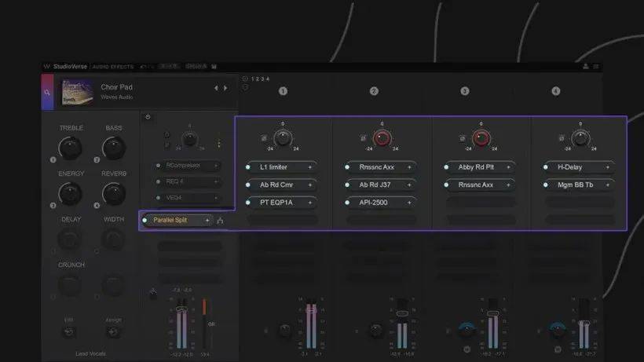Click the Choir Pad preset thumbnail

77,92
